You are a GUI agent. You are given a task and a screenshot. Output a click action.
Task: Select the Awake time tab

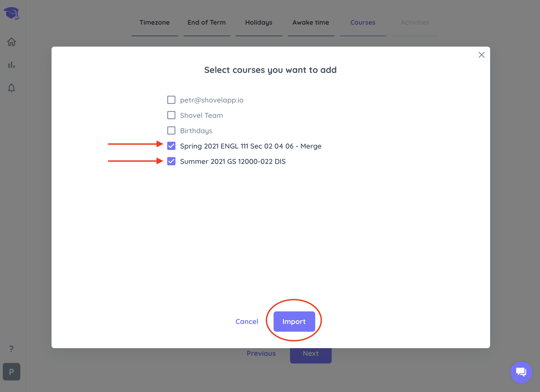(311, 22)
